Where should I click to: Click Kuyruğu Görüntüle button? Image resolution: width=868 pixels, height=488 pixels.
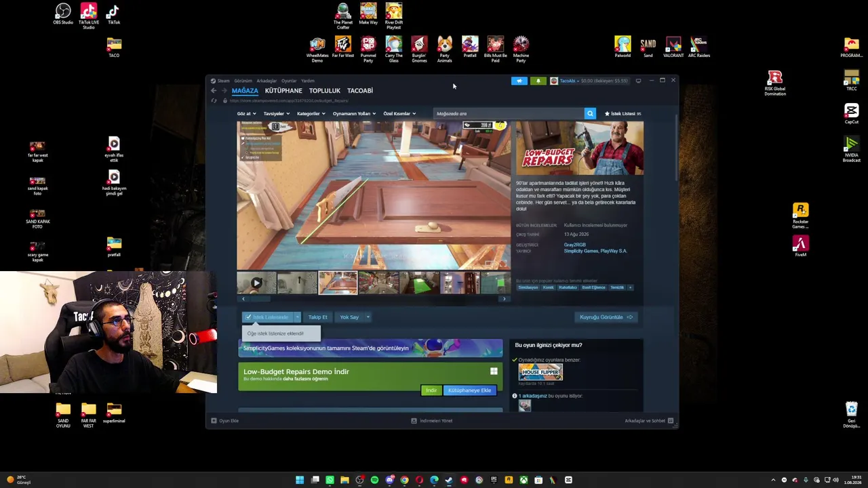[606, 317]
